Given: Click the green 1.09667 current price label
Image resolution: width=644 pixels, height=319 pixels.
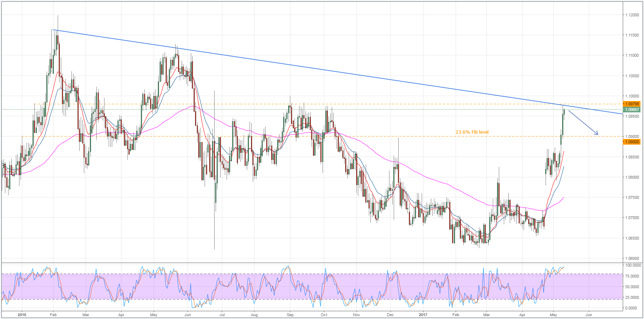Looking at the screenshot, I should [632, 110].
